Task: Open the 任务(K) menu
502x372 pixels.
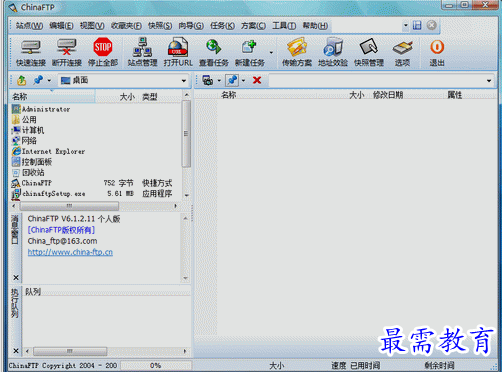Action: tap(222, 26)
